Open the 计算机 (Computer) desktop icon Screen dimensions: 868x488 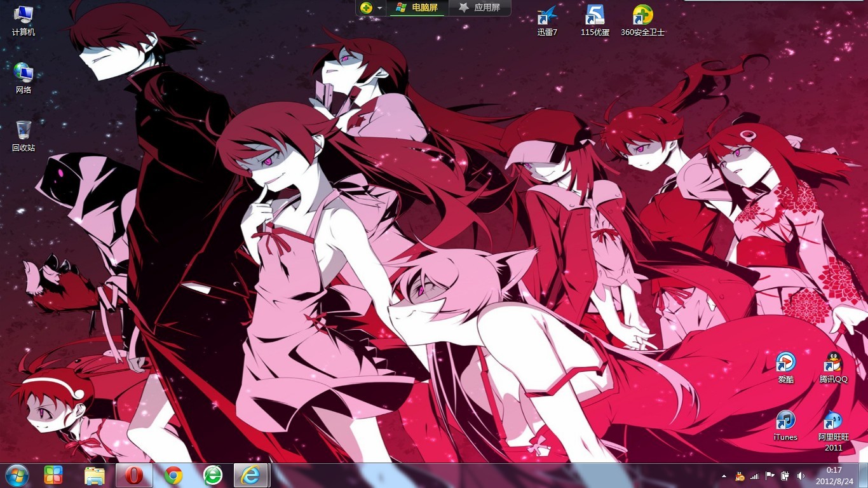click(24, 20)
